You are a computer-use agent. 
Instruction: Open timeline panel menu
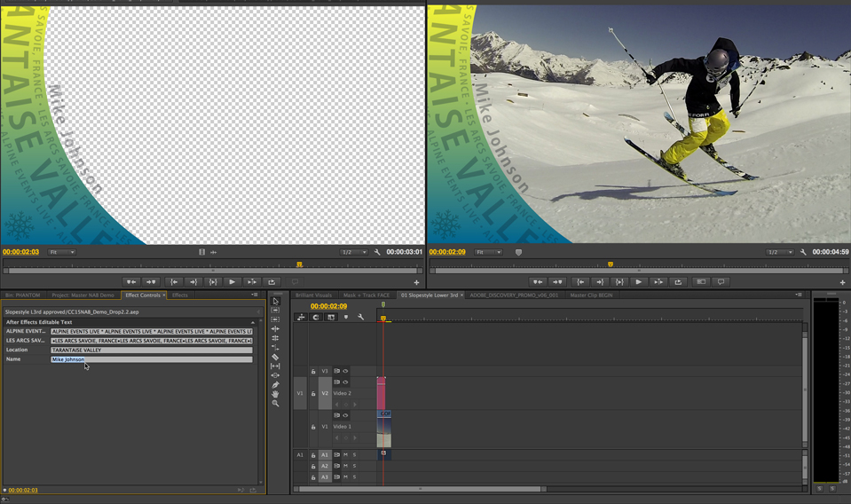coord(799,295)
